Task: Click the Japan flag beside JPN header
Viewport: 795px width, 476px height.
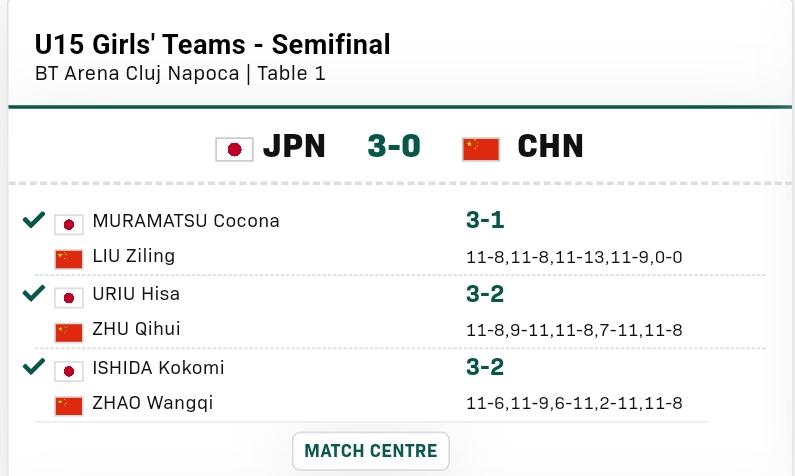Action: pos(234,148)
